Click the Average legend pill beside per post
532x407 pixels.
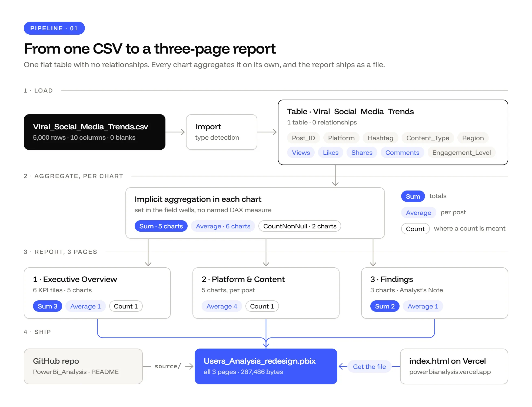point(418,213)
